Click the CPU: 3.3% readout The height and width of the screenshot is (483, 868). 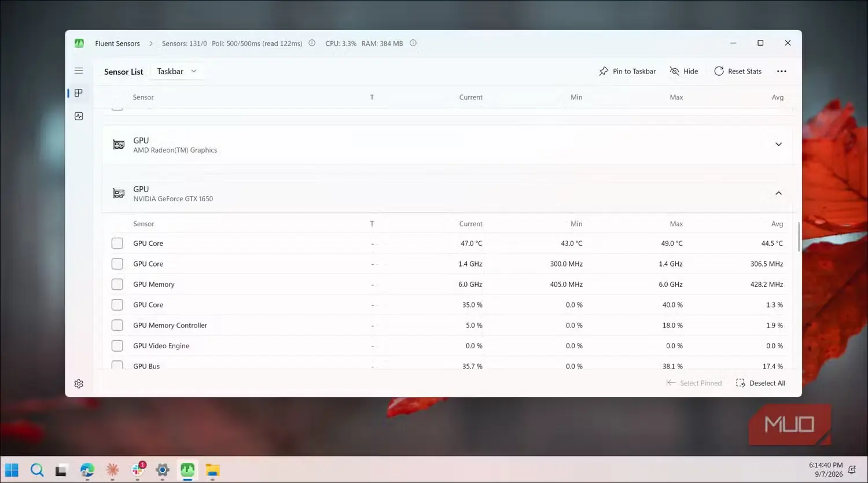click(341, 43)
